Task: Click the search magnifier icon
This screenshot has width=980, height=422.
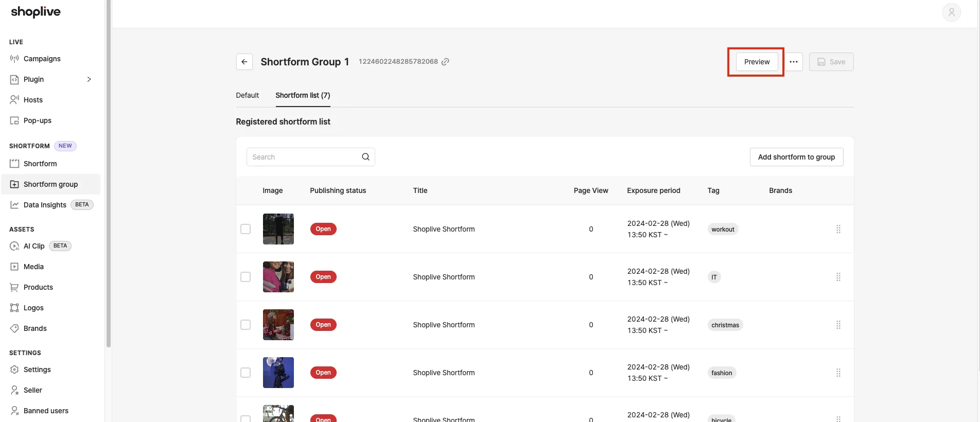Action: click(x=365, y=157)
